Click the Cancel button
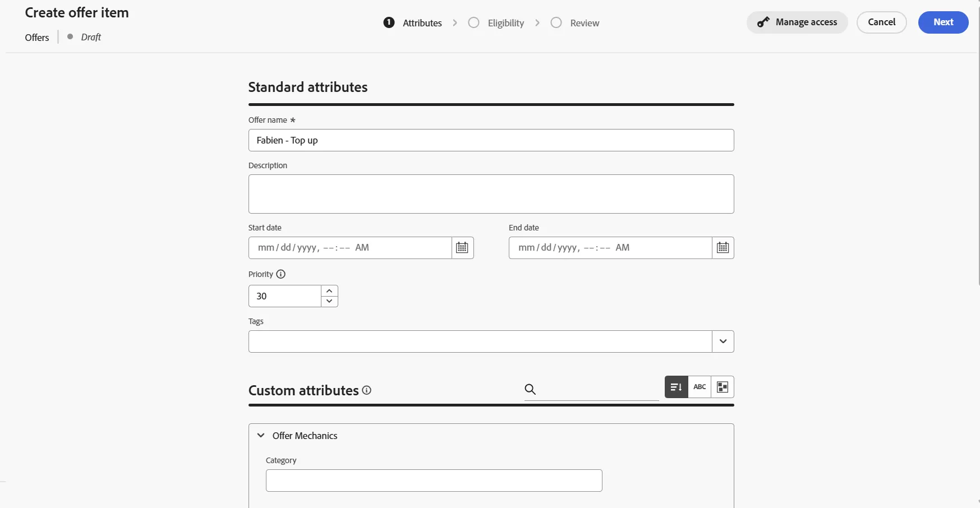Screen dimensions: 980x508 pyautogui.click(x=882, y=22)
